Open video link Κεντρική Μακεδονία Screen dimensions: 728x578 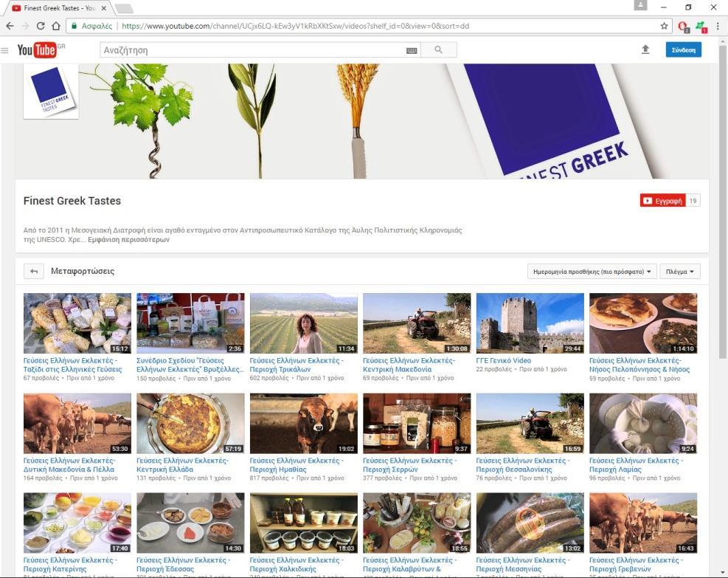tap(409, 365)
